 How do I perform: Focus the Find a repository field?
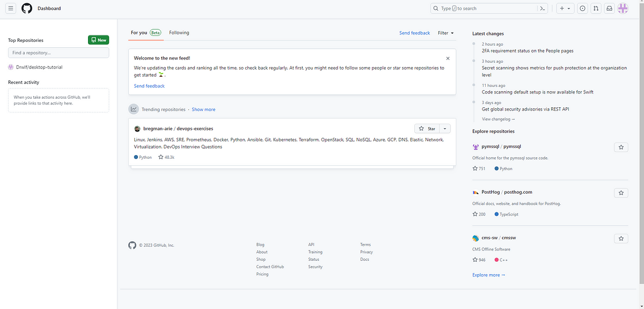[x=58, y=53]
